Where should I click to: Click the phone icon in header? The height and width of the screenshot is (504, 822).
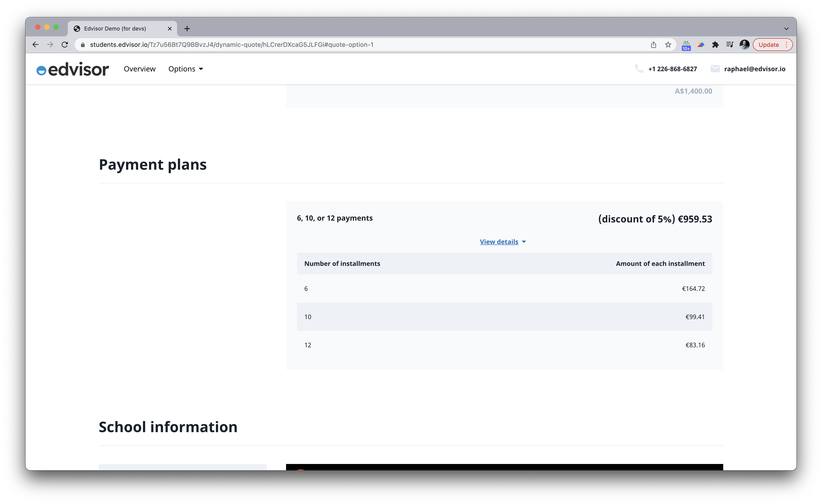[639, 69]
